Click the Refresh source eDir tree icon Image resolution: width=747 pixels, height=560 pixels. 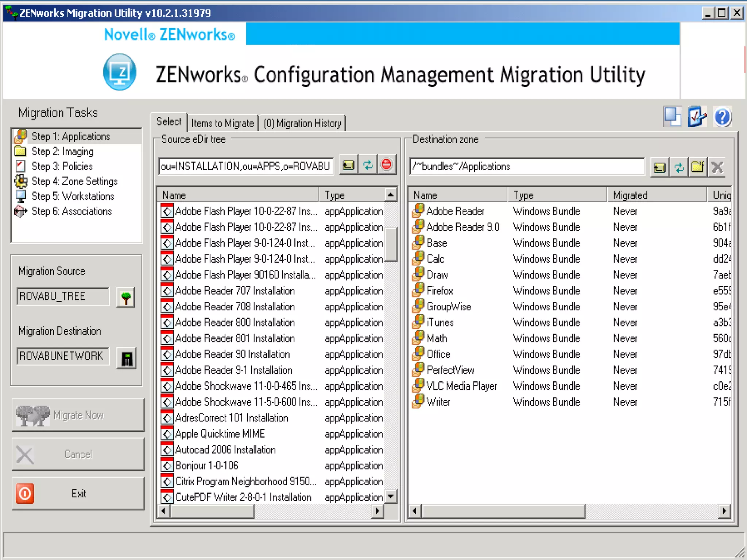click(x=368, y=166)
